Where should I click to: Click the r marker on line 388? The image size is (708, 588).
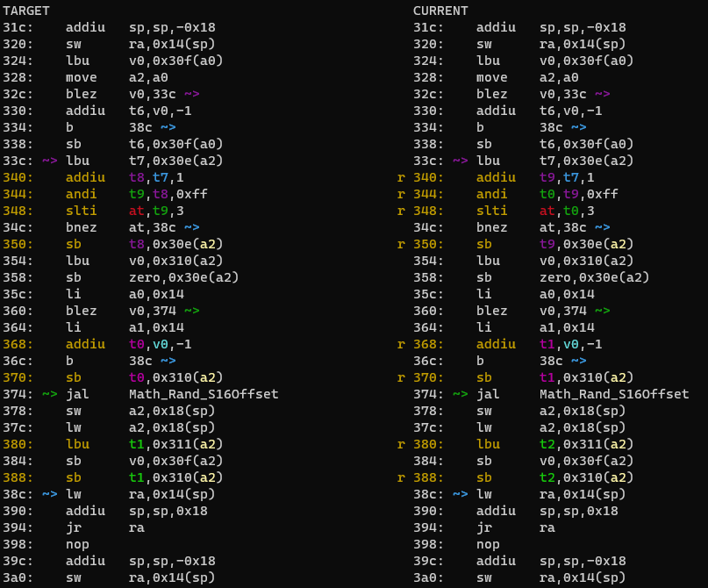pyautogui.click(x=401, y=477)
